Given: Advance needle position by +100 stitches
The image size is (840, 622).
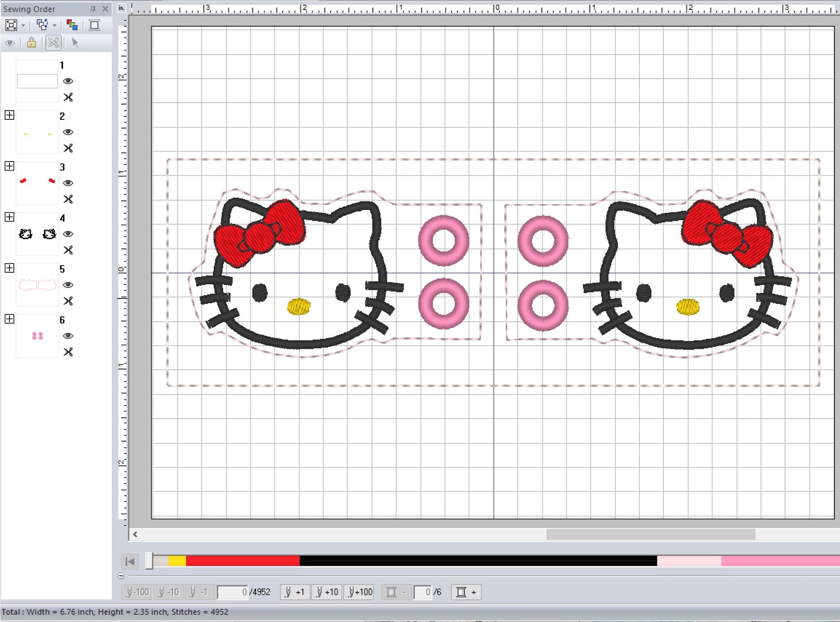Looking at the screenshot, I should 359,592.
